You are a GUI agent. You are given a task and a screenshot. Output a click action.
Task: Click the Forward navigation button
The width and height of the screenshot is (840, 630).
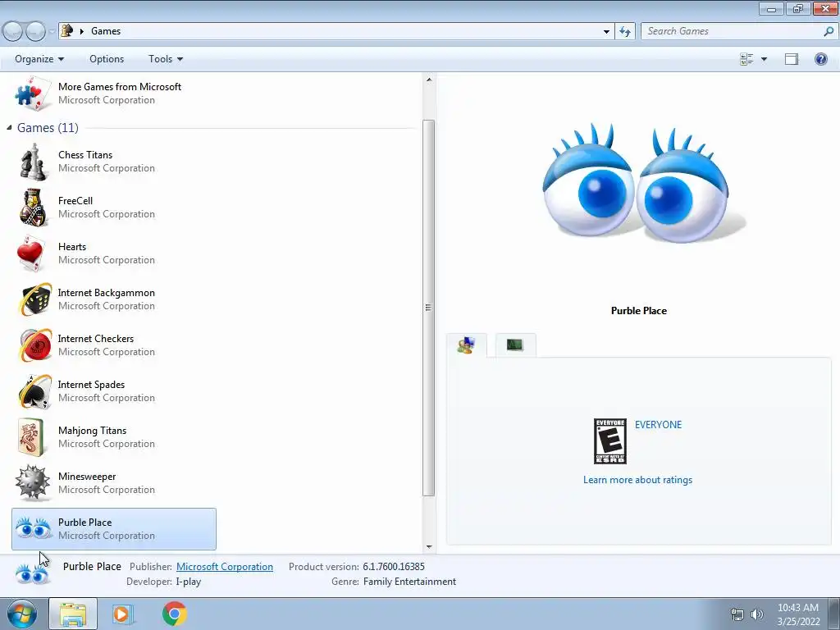pyautogui.click(x=35, y=31)
